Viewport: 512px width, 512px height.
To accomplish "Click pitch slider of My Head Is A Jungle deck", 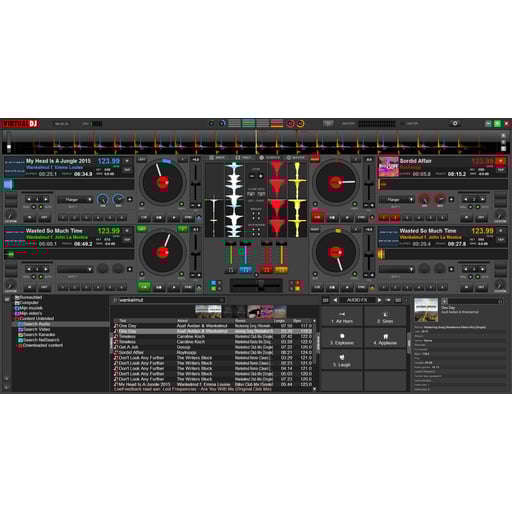I will click(195, 183).
